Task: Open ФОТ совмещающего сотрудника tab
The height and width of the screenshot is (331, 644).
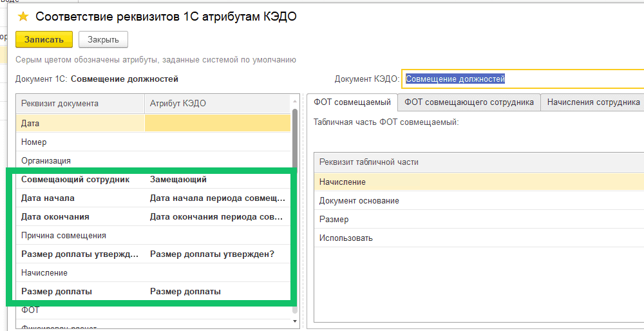Action: tap(469, 102)
